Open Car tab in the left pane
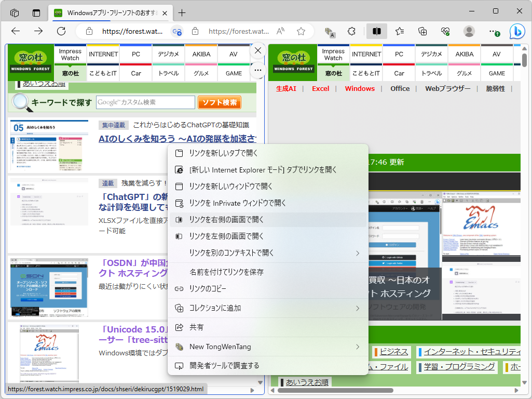The width and height of the screenshot is (532, 399). [x=135, y=73]
